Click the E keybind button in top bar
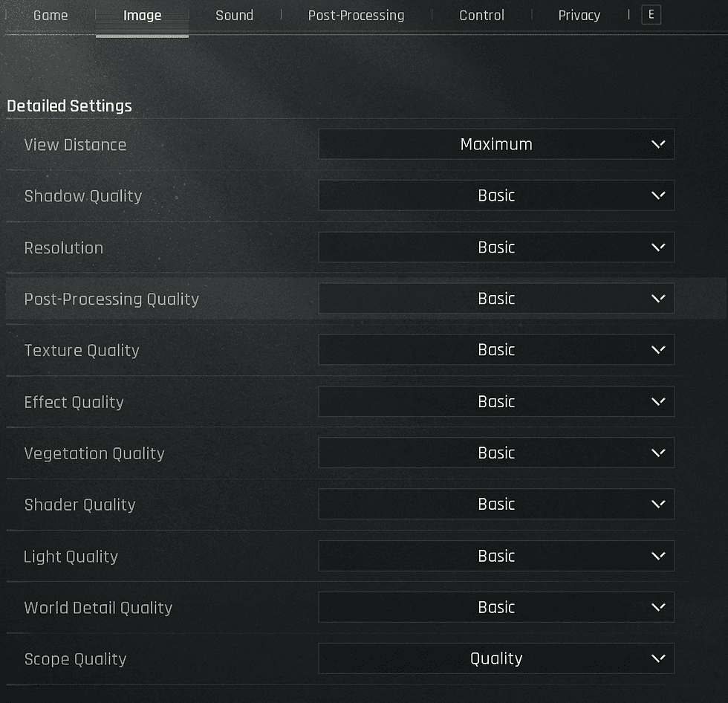Screen dimensions: 728x703 click(x=651, y=15)
